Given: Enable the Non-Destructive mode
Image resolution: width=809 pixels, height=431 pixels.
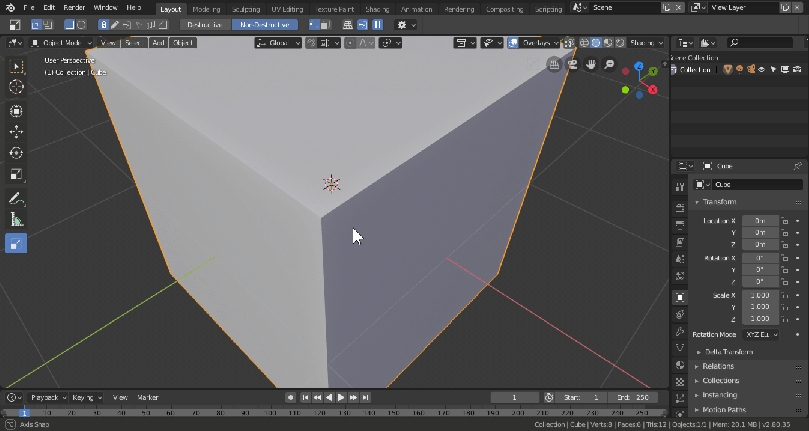Looking at the screenshot, I should [265, 24].
